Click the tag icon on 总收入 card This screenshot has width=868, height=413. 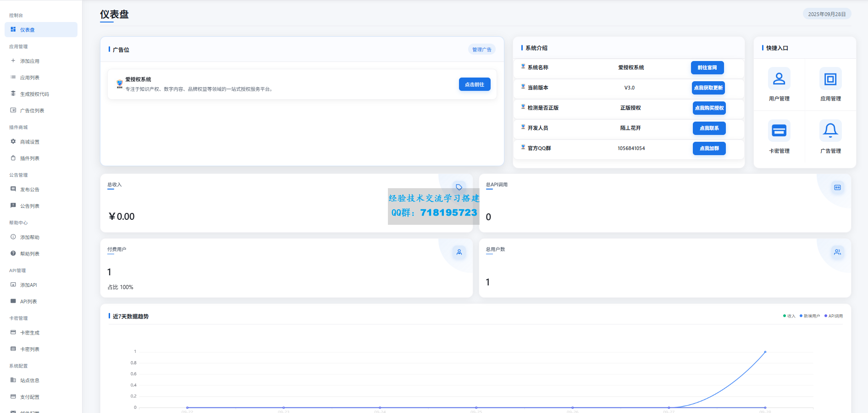click(459, 187)
